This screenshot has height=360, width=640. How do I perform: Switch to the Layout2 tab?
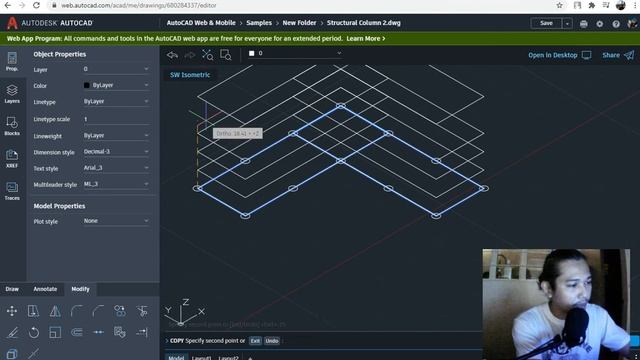pos(228,358)
